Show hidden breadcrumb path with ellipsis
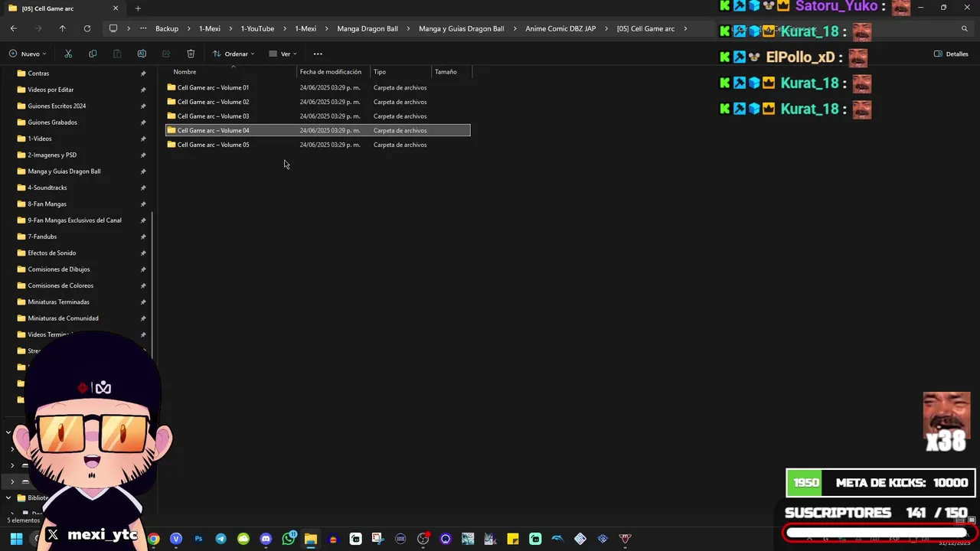 pos(143,28)
